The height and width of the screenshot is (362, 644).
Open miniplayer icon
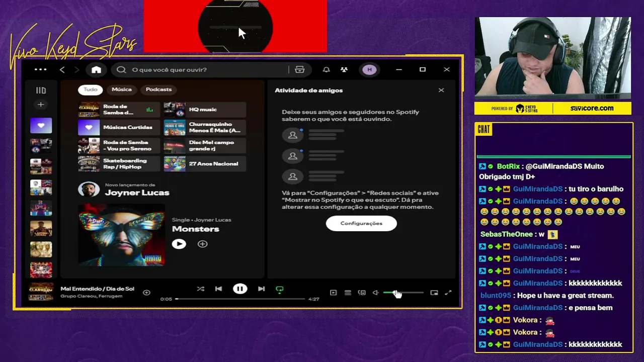point(434,293)
